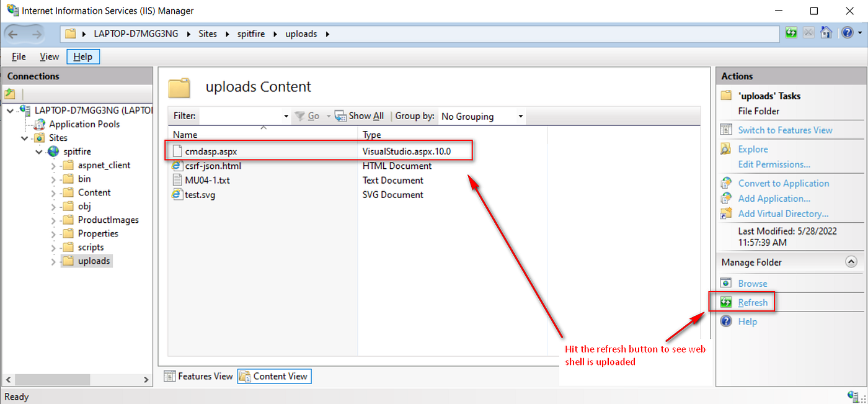Viewport: 868px width, 404px height.
Task: Click the Convert to Application icon
Action: (x=726, y=183)
